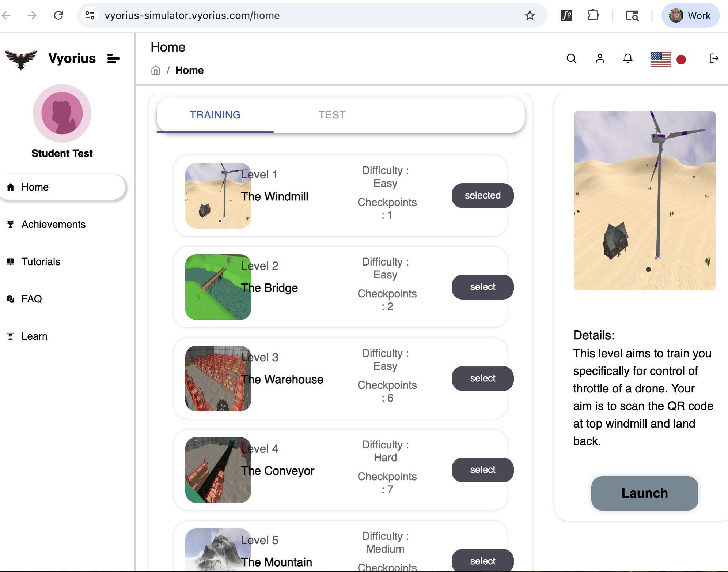Open site information control in address bar
Screen dimensions: 728x572
point(90,15)
